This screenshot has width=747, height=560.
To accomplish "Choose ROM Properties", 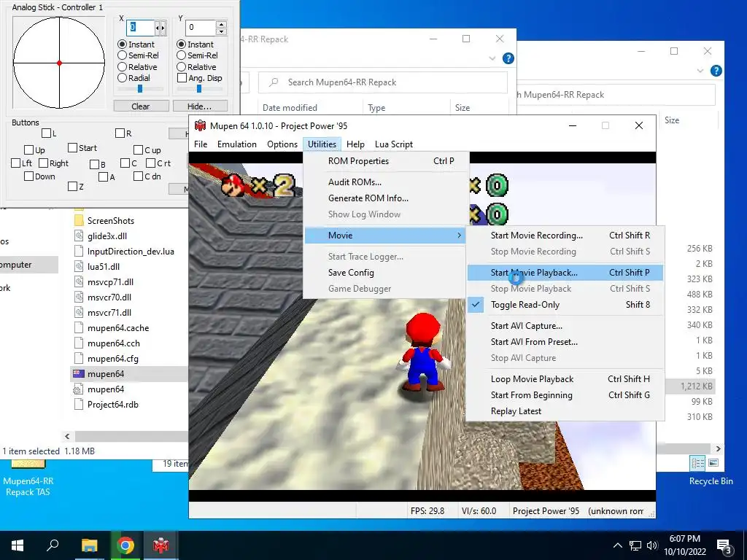I will coord(385,161).
